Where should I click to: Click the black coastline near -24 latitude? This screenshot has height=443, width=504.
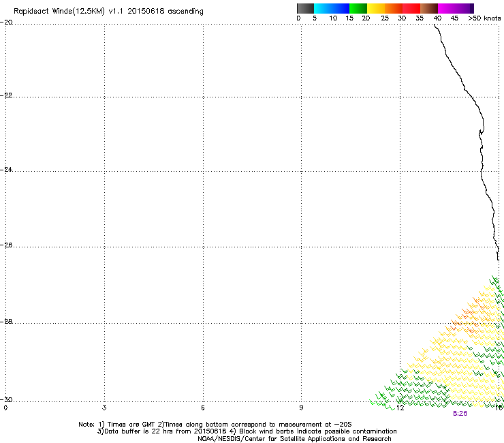[481, 171]
